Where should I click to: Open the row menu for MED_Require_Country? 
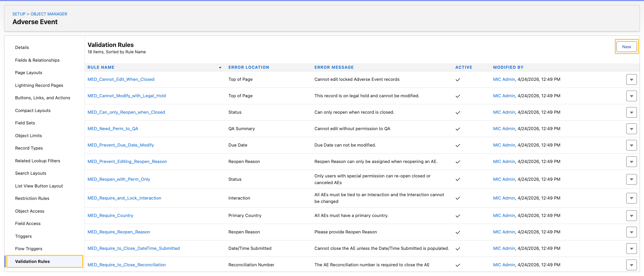pyautogui.click(x=631, y=216)
